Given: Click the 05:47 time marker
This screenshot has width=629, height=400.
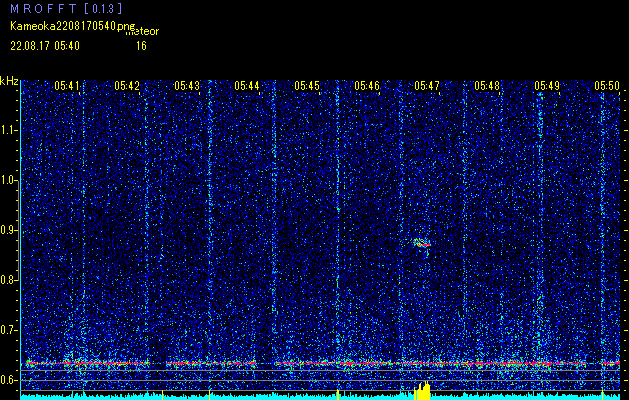Looking at the screenshot, I should [x=427, y=85].
